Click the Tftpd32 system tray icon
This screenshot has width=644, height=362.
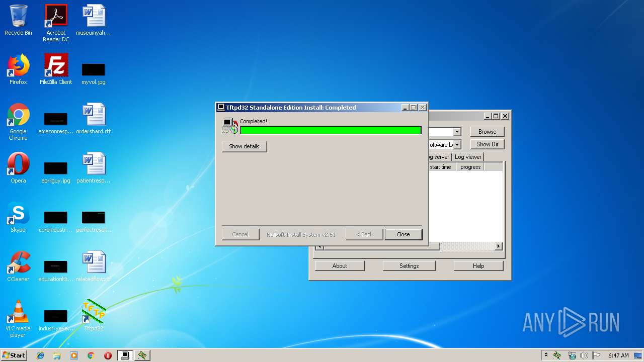(557, 355)
